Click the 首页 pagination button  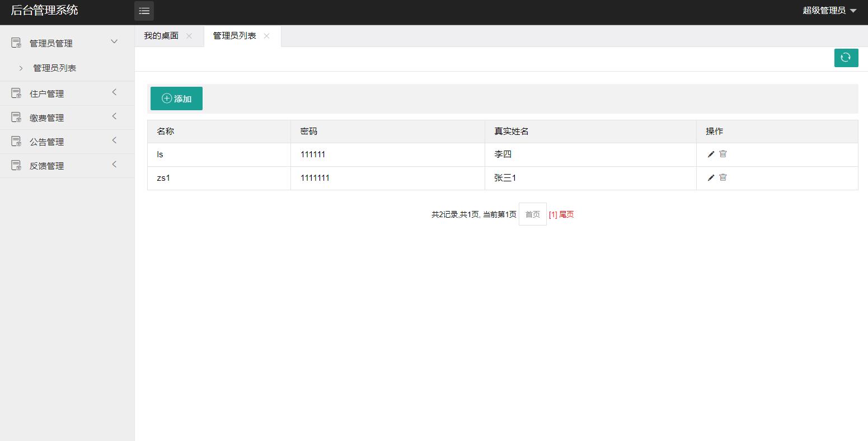[532, 214]
